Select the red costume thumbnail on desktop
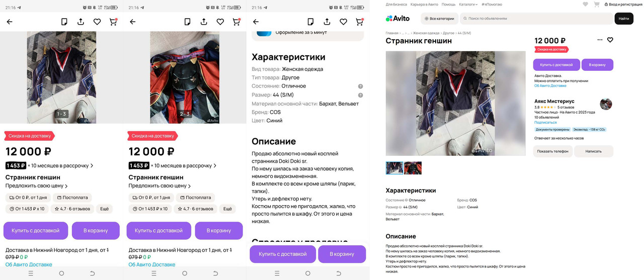Image resolution: width=644 pixels, height=280 pixels. pyautogui.click(x=413, y=168)
